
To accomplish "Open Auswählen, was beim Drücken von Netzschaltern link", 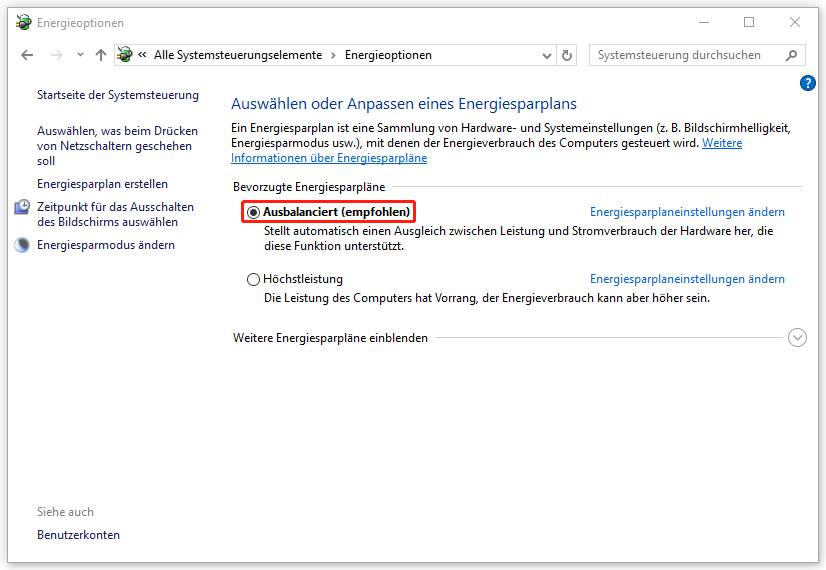I will coord(117,146).
